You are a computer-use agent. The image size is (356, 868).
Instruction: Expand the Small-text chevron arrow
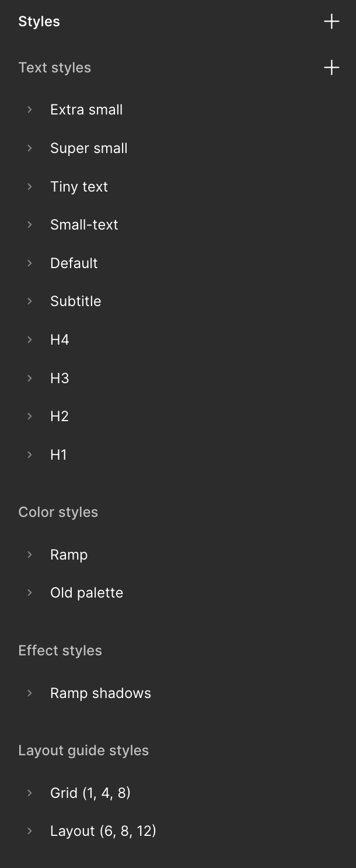[30, 225]
